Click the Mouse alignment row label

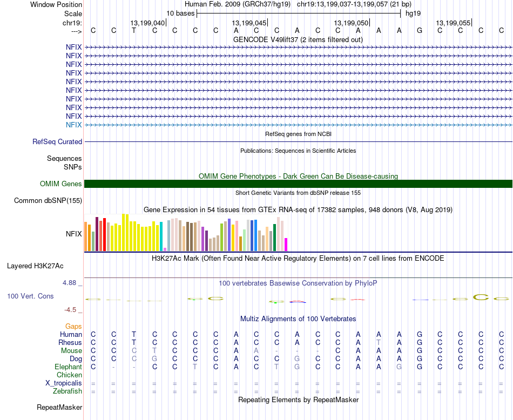(x=71, y=351)
